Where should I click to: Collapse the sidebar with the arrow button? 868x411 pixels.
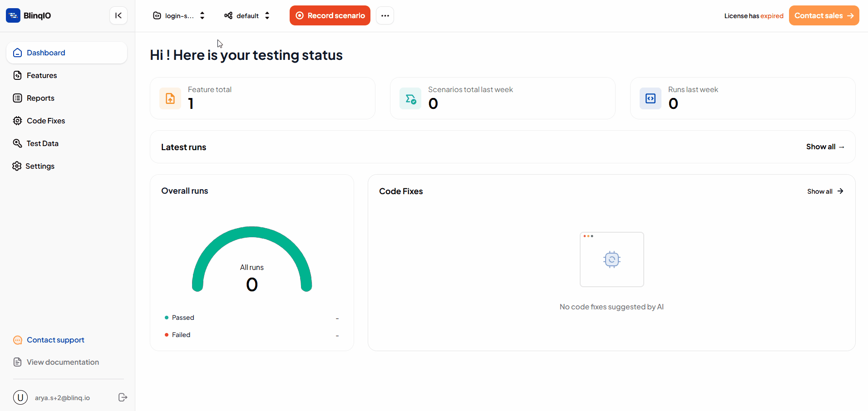coord(118,15)
